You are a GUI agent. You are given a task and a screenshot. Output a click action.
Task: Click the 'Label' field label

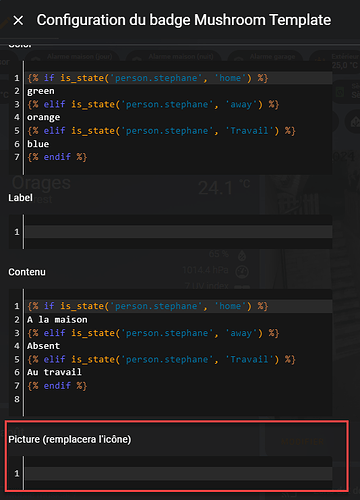tap(20, 198)
